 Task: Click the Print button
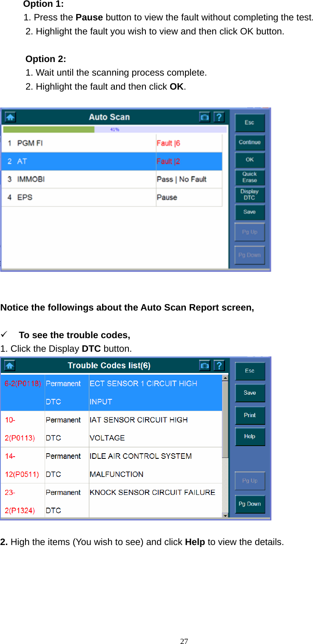250,415
